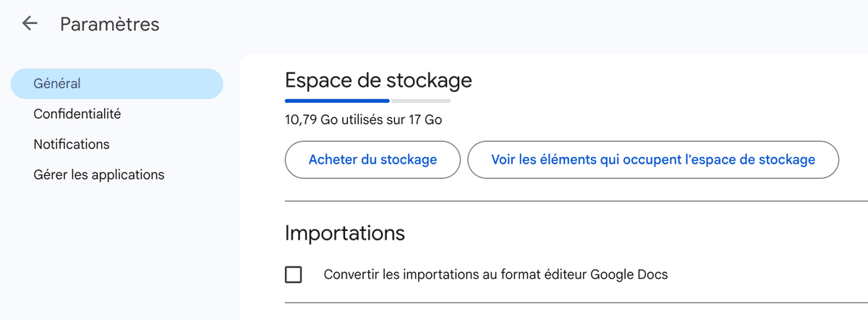Click the Convertir les importations label text
Screen dimensions: 868x320
495,275
